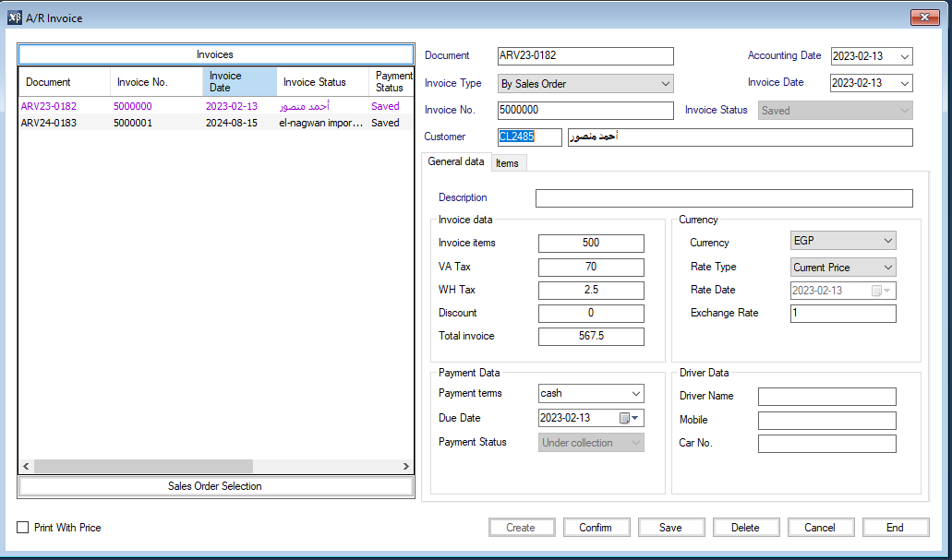
Task: Click the Cancel button
Action: coord(820,527)
